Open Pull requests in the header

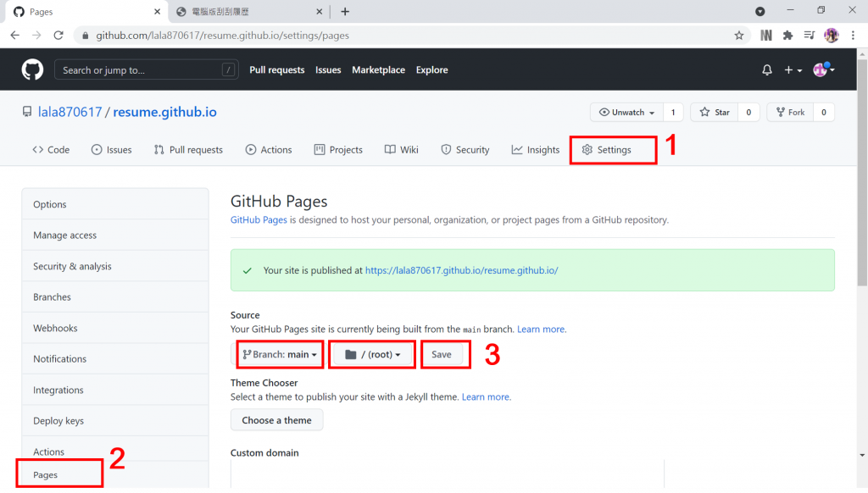tap(277, 69)
